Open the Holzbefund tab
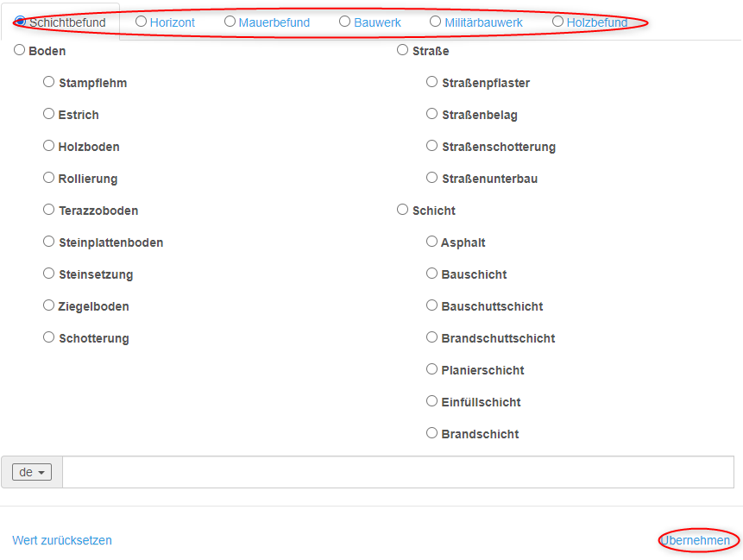The height and width of the screenshot is (560, 743). pyautogui.click(x=589, y=22)
